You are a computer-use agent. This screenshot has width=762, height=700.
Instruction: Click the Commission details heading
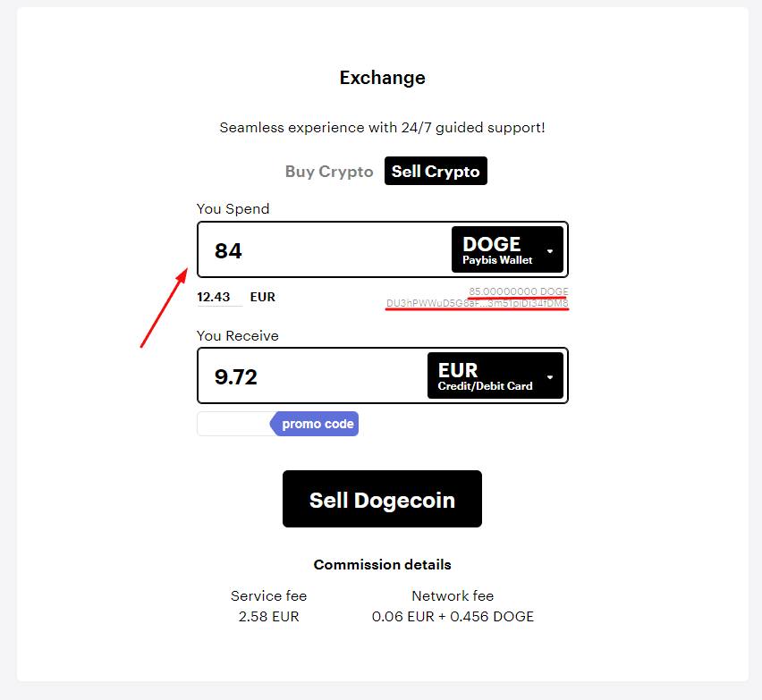pyautogui.click(x=383, y=564)
